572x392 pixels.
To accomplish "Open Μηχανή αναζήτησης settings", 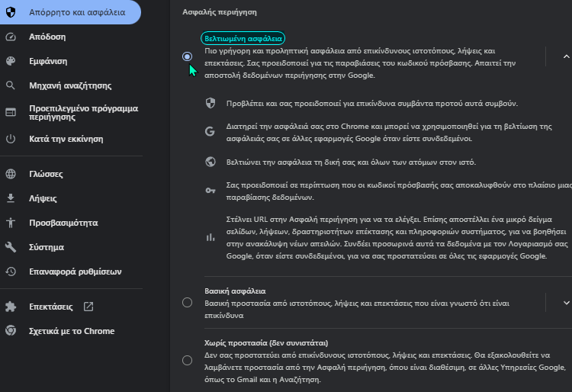I will [x=70, y=85].
